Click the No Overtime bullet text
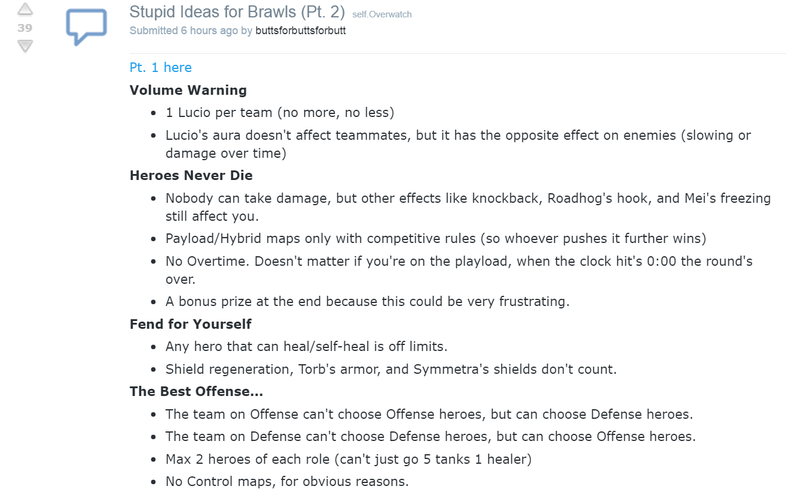The image size is (800, 495). tap(459, 270)
